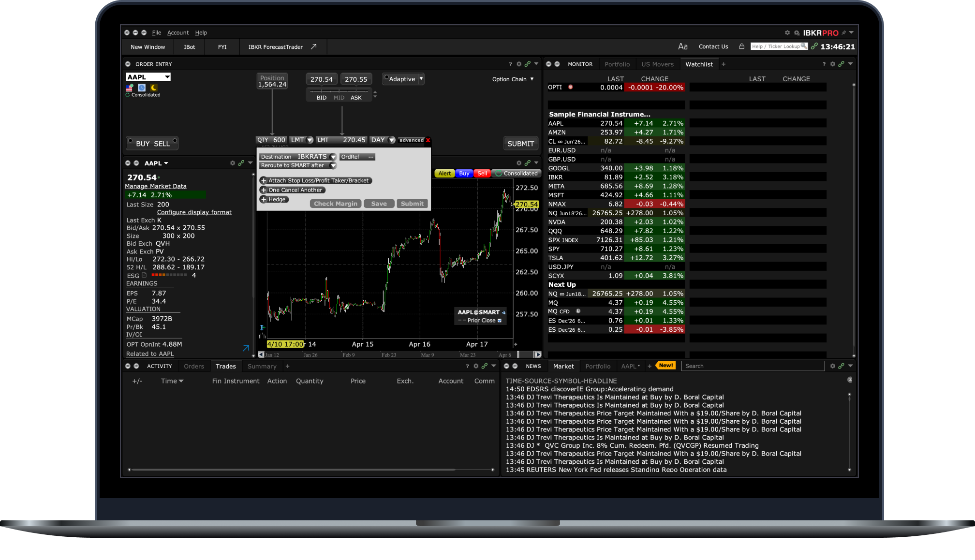Open IBKR ForecastTrader external arrow icon
Viewport: 975px width, 560px height.
[x=313, y=46]
